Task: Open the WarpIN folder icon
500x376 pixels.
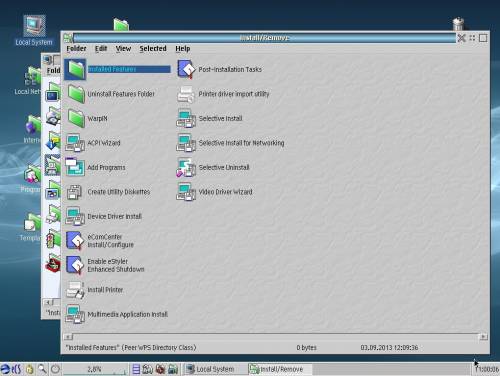Action: tap(75, 118)
